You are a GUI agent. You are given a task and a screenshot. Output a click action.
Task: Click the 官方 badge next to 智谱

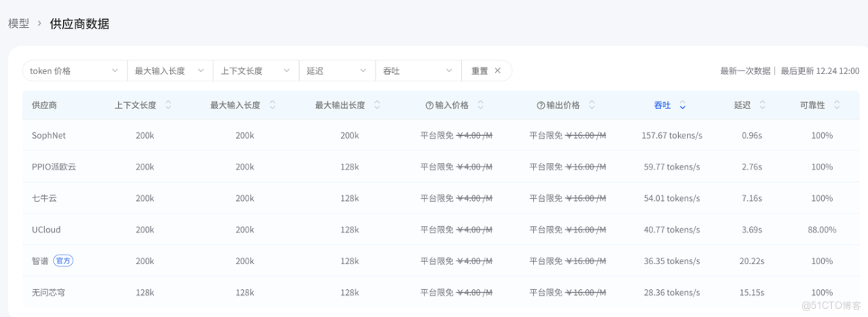point(64,261)
